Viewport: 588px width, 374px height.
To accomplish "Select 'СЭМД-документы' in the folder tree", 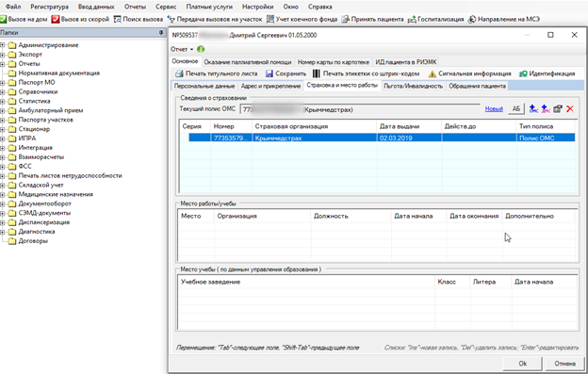I will pos(44,213).
